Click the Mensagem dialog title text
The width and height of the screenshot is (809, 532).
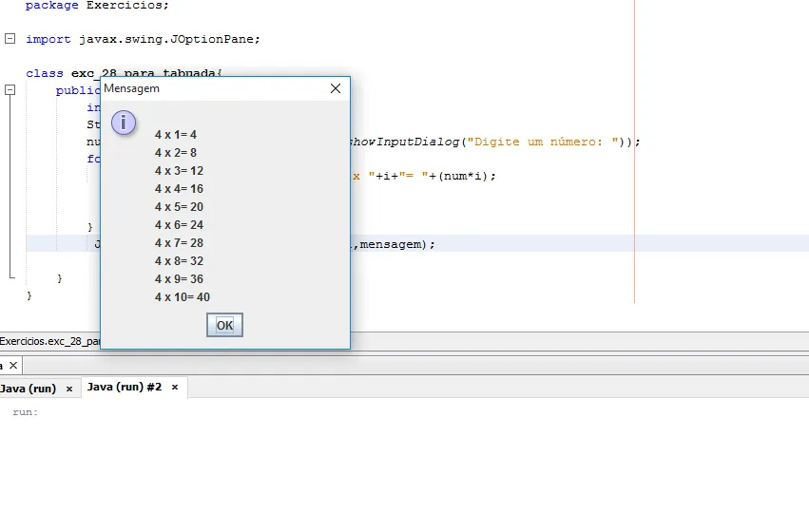pos(131,88)
